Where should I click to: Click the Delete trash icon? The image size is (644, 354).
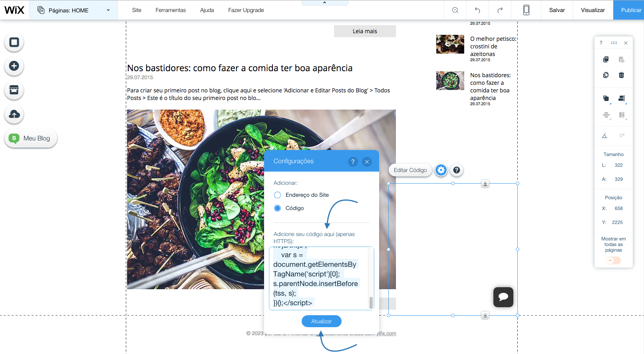coord(621,75)
